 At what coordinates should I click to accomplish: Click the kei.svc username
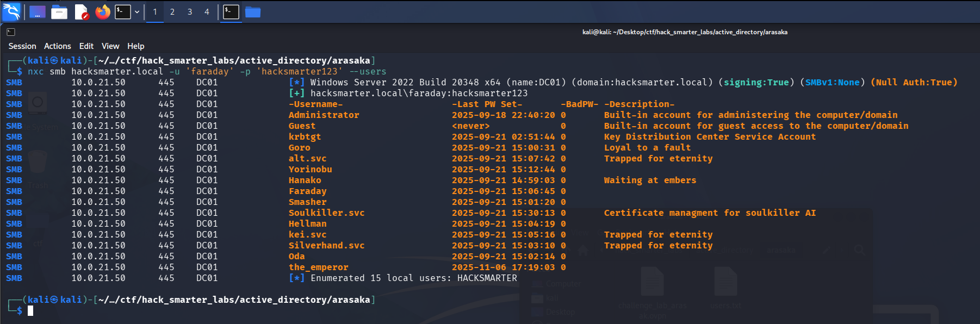[x=307, y=234]
